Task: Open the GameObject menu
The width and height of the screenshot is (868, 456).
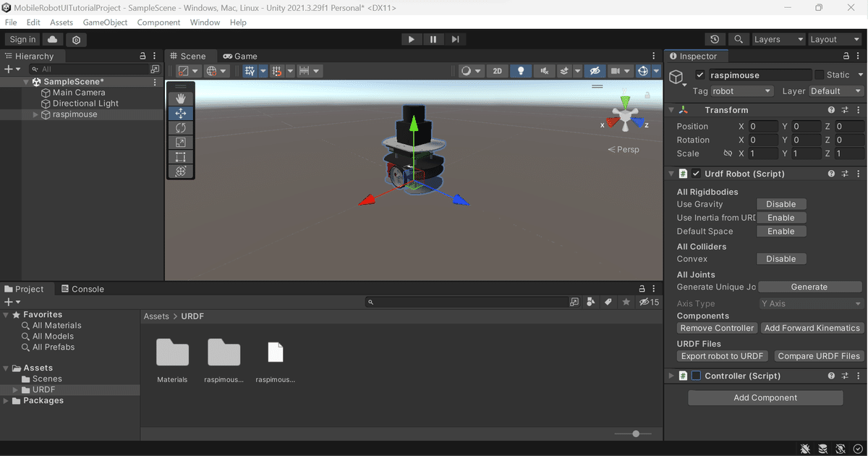Action: coord(105,22)
